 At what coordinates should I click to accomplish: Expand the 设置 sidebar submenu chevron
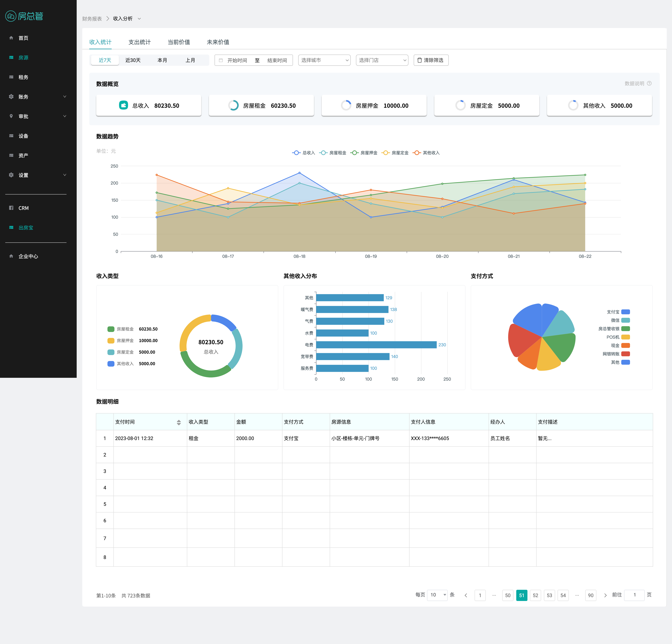(x=64, y=175)
